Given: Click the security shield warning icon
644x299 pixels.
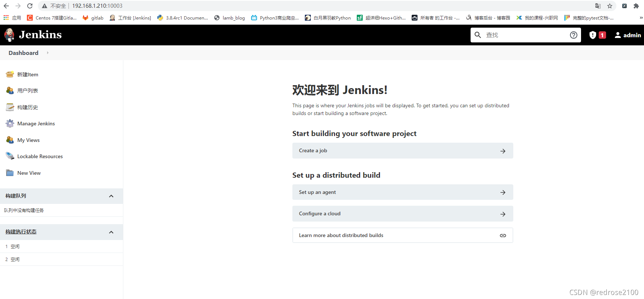Looking at the screenshot, I should click(x=592, y=35).
